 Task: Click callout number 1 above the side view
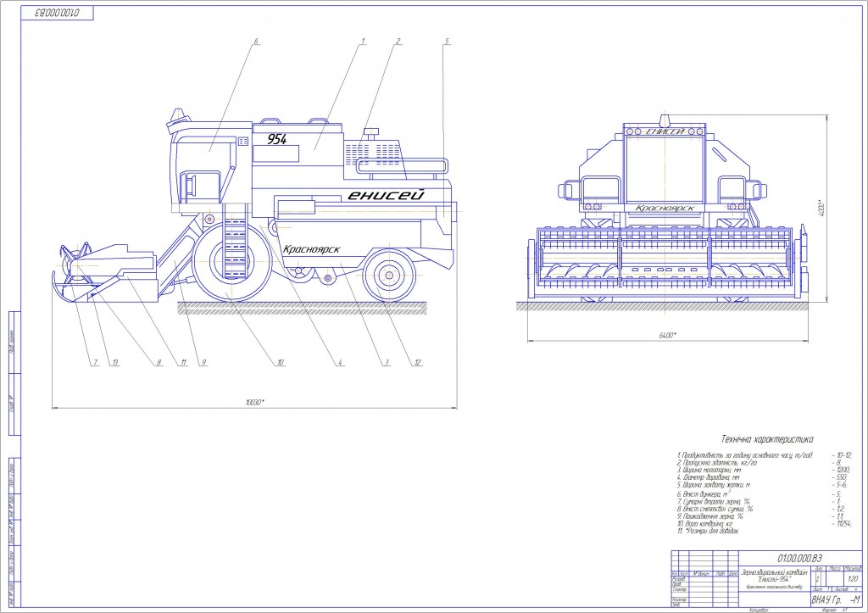(x=363, y=41)
